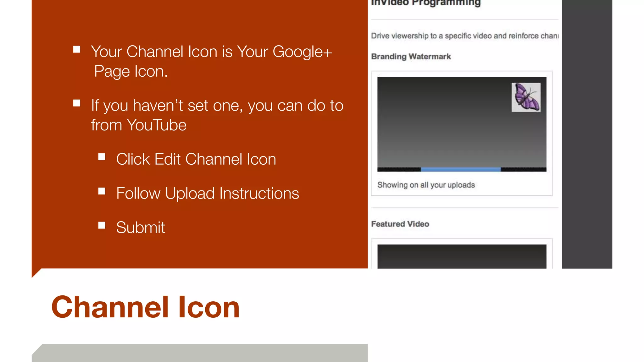
Task: Click the 'Channel Icon' slide title
Action: pyautogui.click(x=146, y=307)
